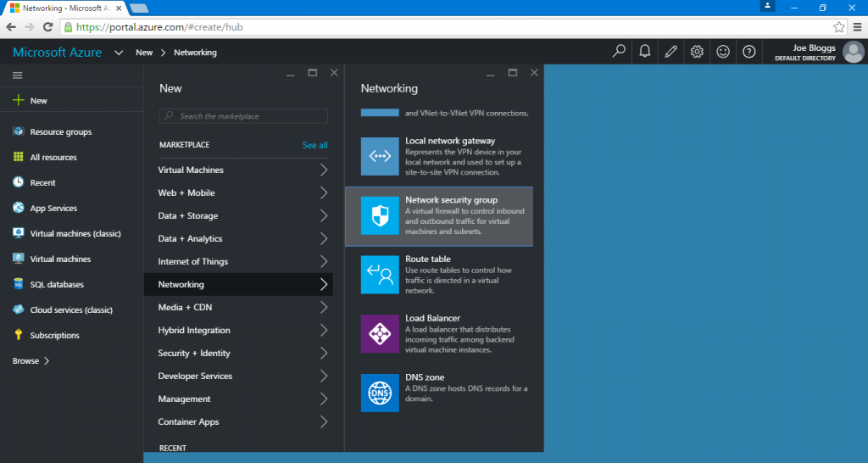Screen dimensions: 868x463
Task: Expand Data + Storage category chevron
Action: (324, 215)
